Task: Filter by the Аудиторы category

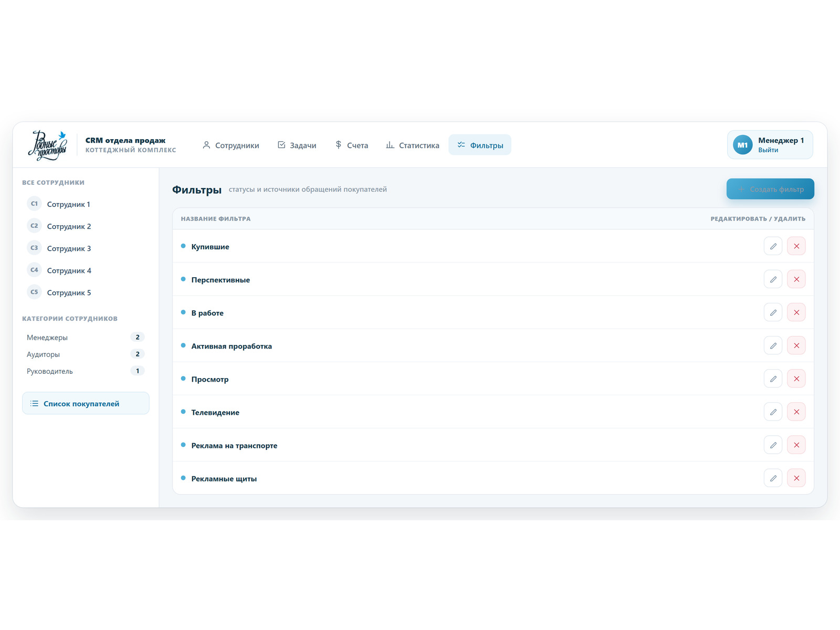Action: [86, 354]
